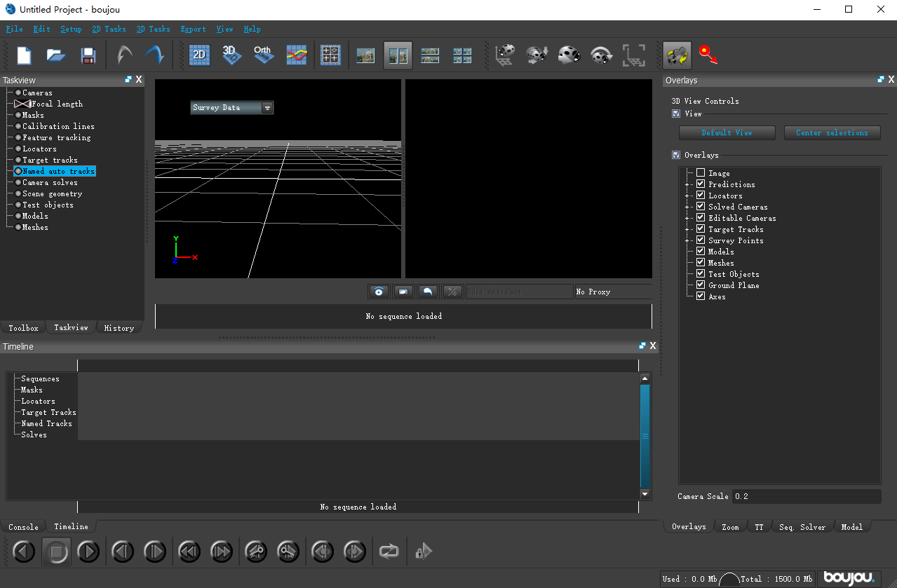Switch to the 3D view toolbar icon
Screen dimensions: 897x588
[x=232, y=55]
